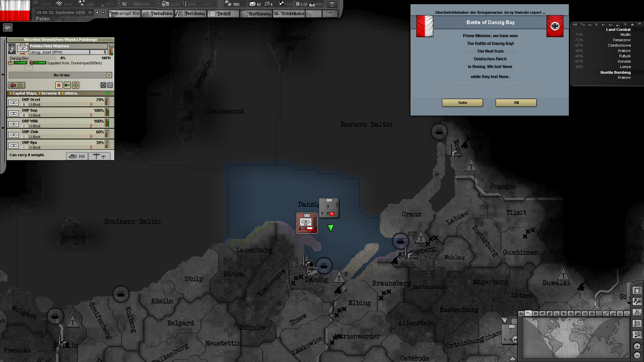644x362 pixels.
Task: Click Admiral Unrug's leader portrait
Action: click(12, 49)
